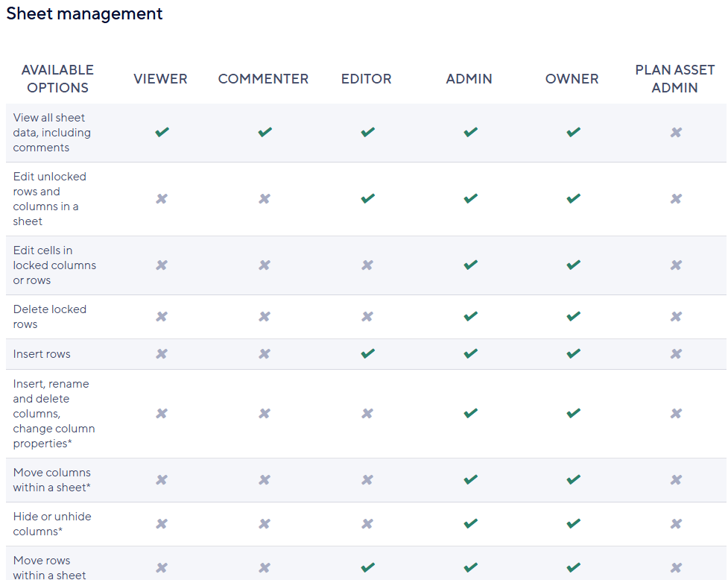Screen dimensions: 728x580
Task: Click Editor cross for Delete locked rows
Action: click(x=367, y=317)
